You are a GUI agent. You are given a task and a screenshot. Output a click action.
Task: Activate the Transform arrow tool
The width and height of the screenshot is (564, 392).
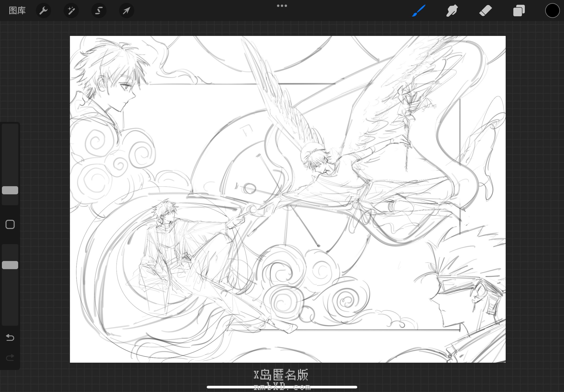(x=126, y=11)
